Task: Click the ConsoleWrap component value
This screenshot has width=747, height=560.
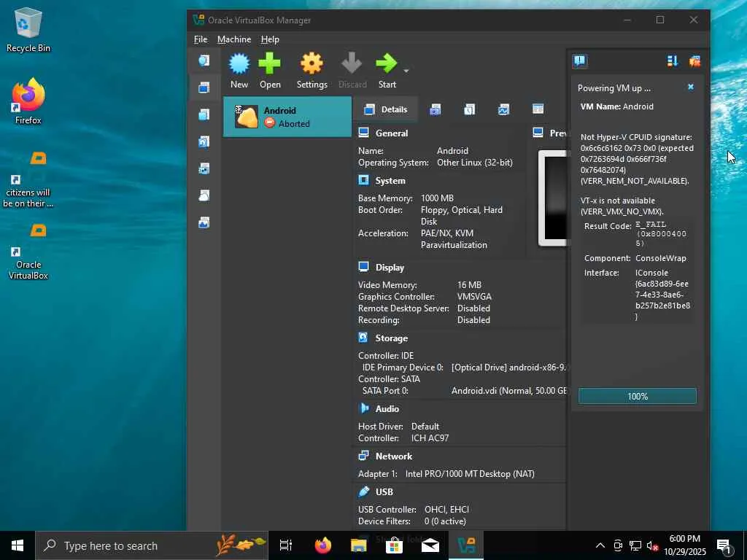Action: click(x=661, y=258)
